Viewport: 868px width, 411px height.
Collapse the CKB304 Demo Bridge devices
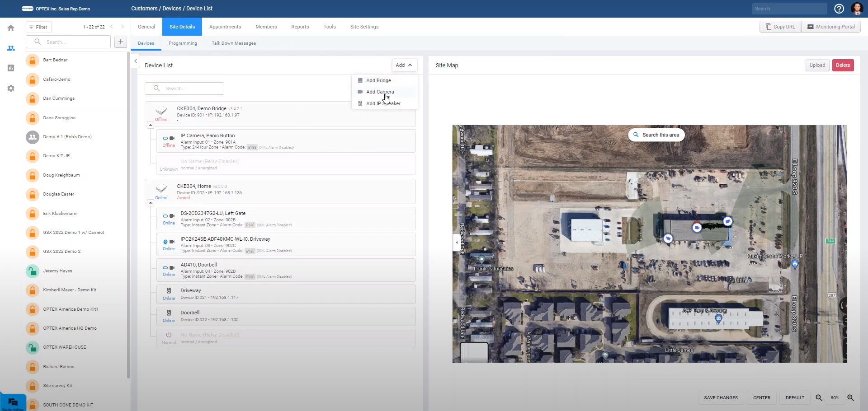point(151,125)
